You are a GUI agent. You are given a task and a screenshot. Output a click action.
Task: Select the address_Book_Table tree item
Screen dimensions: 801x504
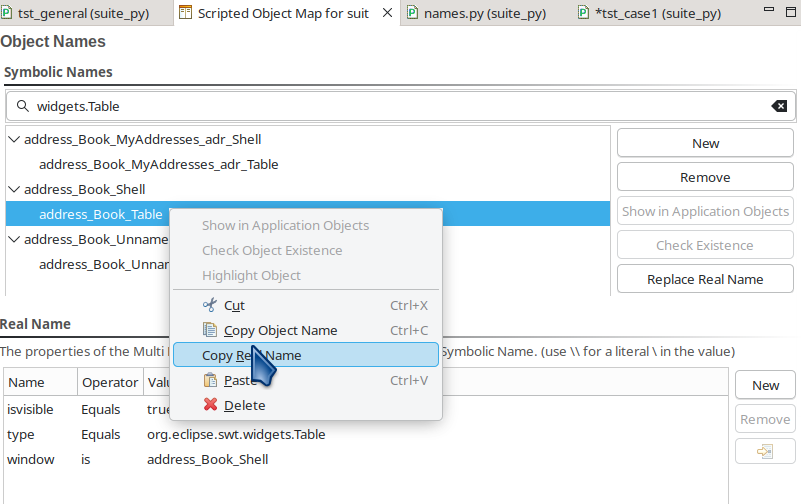[101, 214]
